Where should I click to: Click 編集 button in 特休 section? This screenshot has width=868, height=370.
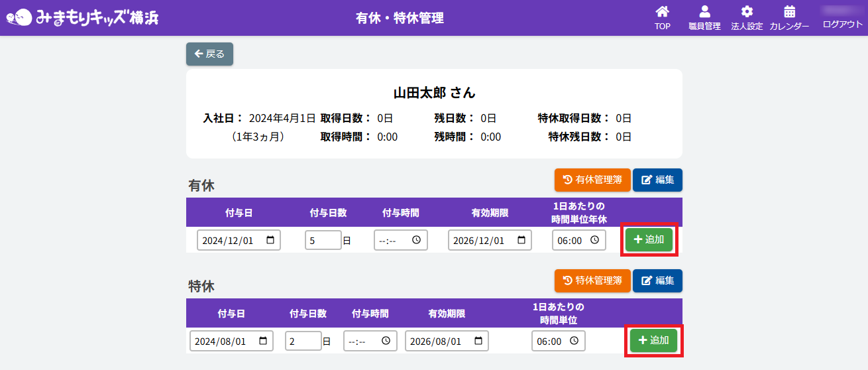pyautogui.click(x=657, y=280)
